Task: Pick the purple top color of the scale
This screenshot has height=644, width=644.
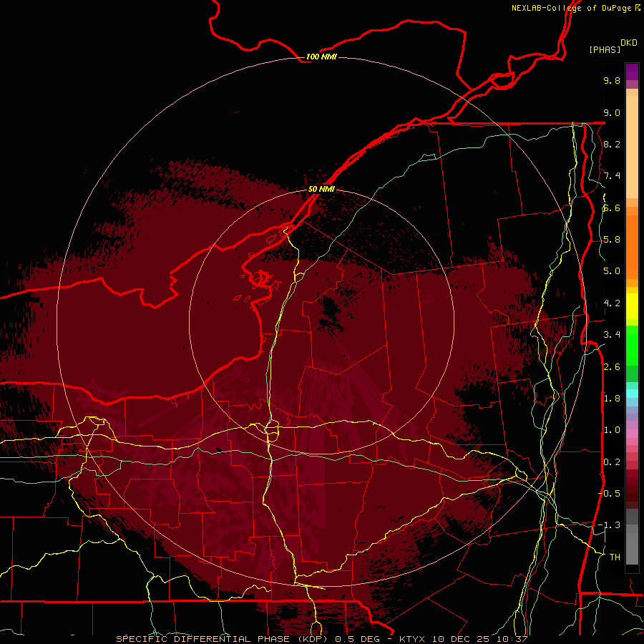Action: [x=632, y=72]
